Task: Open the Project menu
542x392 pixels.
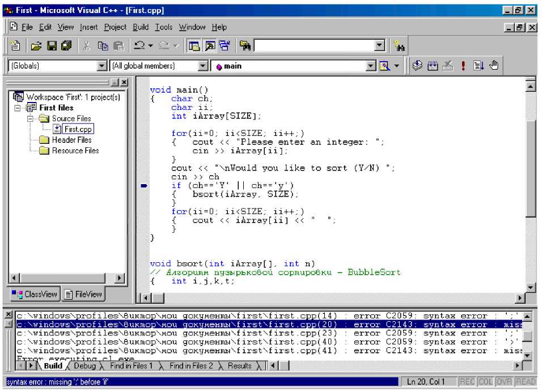Action: [116, 27]
